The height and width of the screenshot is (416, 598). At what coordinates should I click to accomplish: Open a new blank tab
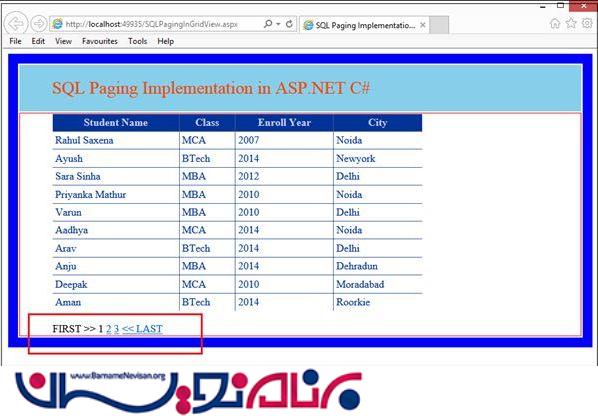pos(439,25)
